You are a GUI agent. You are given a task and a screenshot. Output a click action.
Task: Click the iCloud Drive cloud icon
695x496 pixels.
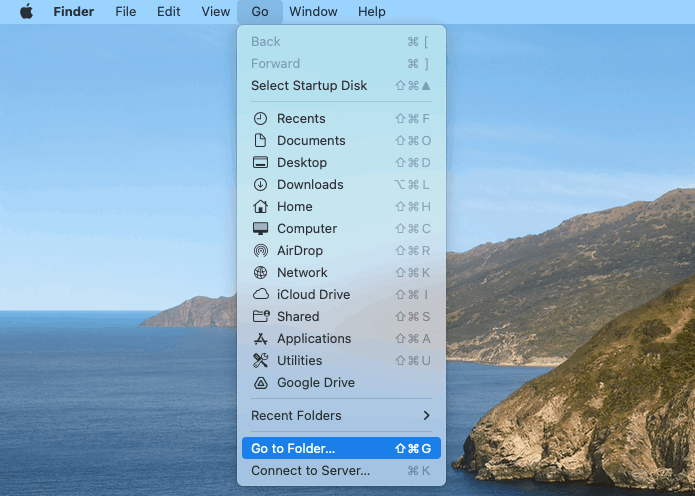[261, 294]
